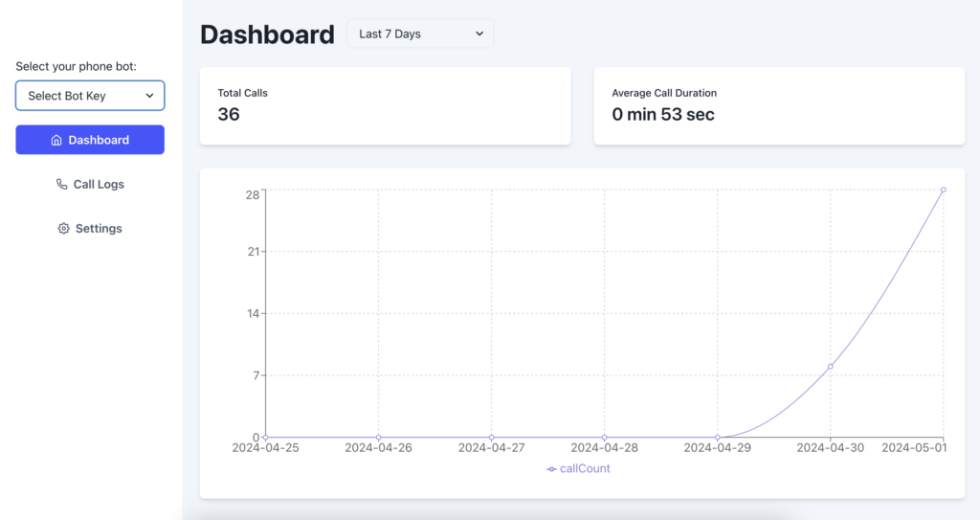Click the Total Calls stat card

385,105
